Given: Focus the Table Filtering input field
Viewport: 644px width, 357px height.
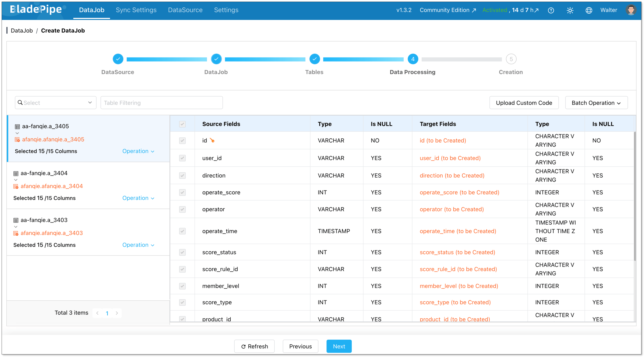Looking at the screenshot, I should pyautogui.click(x=161, y=103).
